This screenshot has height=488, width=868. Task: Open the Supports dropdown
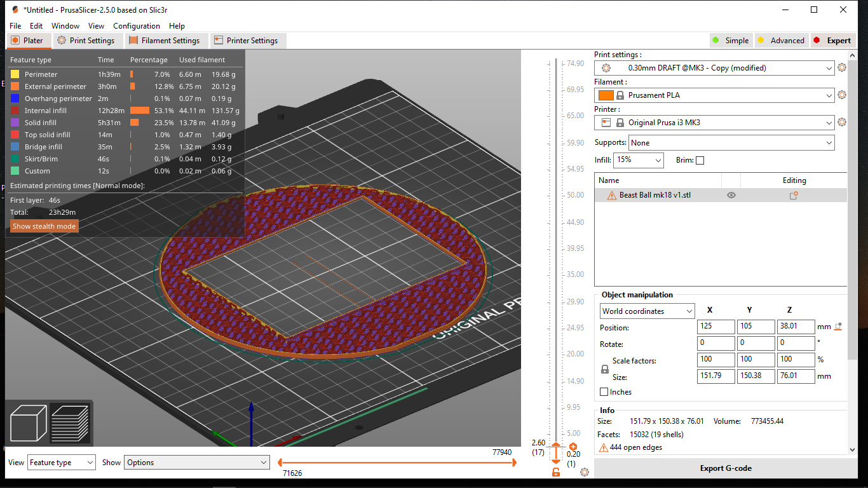click(x=830, y=142)
